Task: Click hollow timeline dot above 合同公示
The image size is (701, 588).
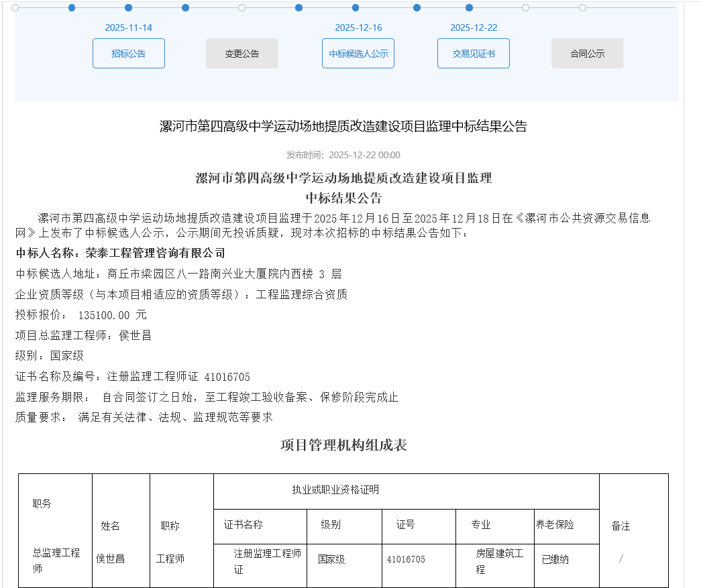Action: (x=582, y=8)
